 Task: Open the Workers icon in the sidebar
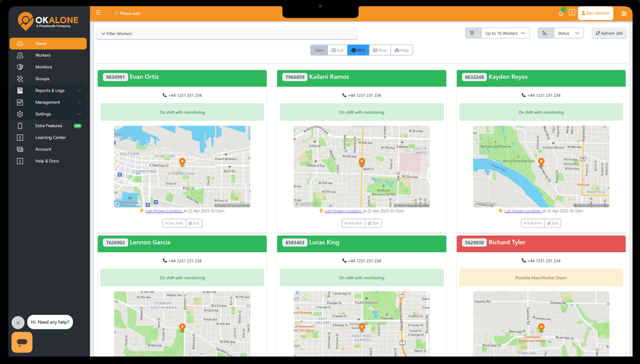[x=20, y=55]
